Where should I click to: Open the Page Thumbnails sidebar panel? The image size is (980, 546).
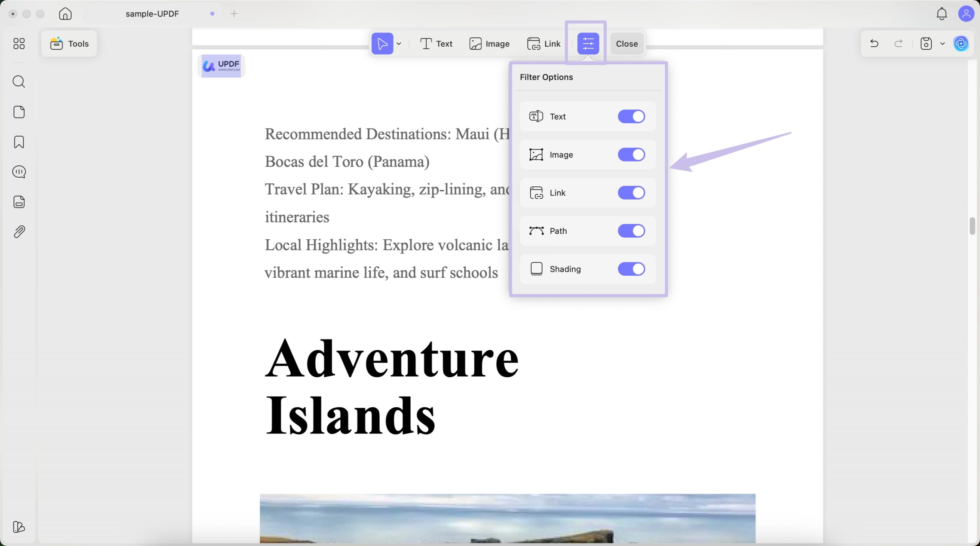tap(19, 111)
